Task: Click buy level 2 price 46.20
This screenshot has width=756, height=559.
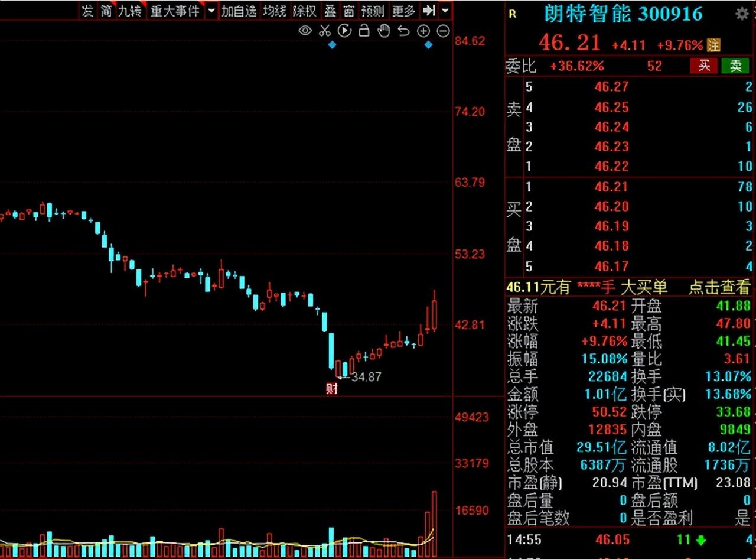Action: pos(611,206)
